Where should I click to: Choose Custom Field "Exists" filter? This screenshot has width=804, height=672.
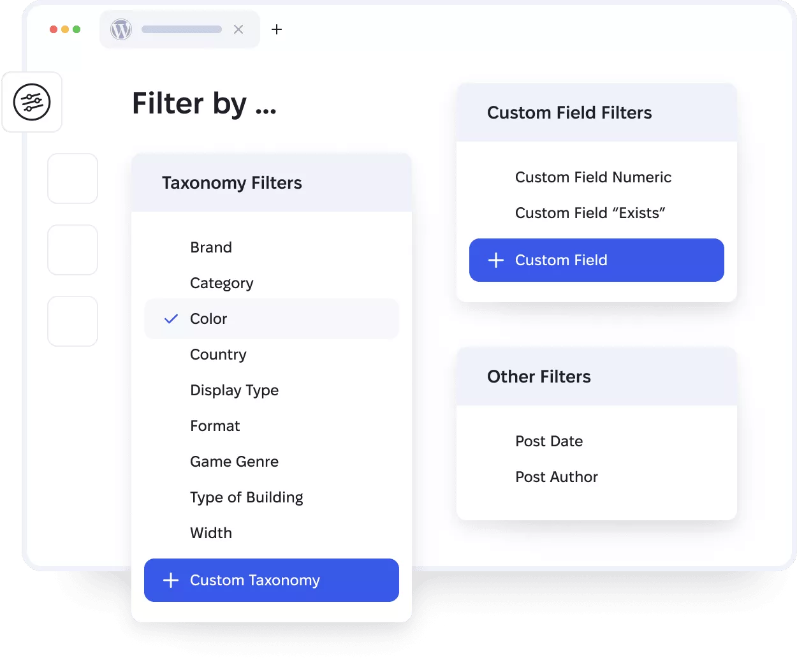[590, 213]
